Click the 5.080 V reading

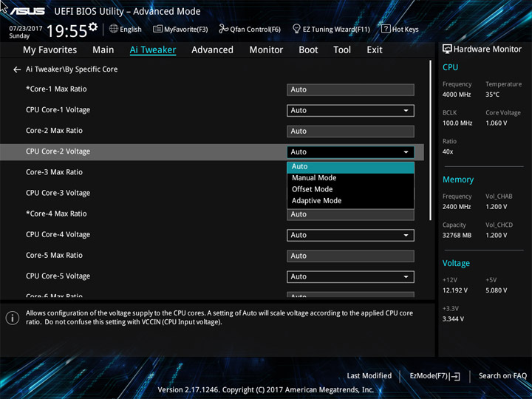[x=496, y=290]
